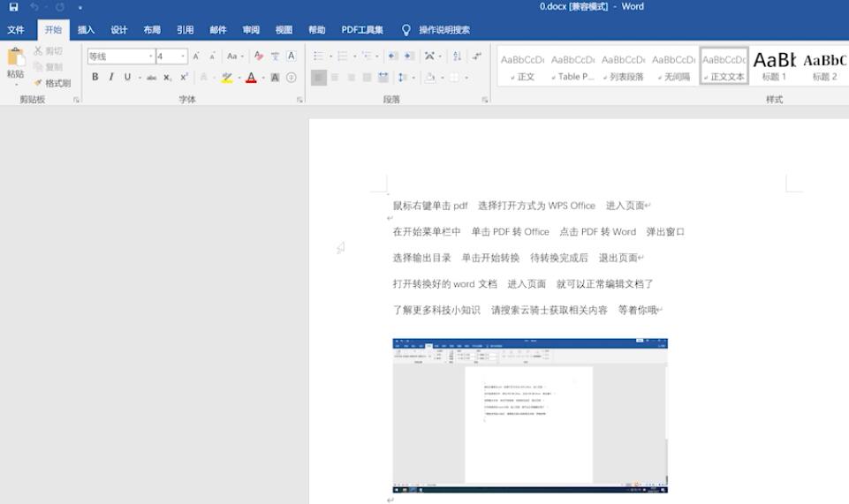This screenshot has height=504, width=849.
Task: Switch to the 布局 tab
Action: click(x=152, y=30)
